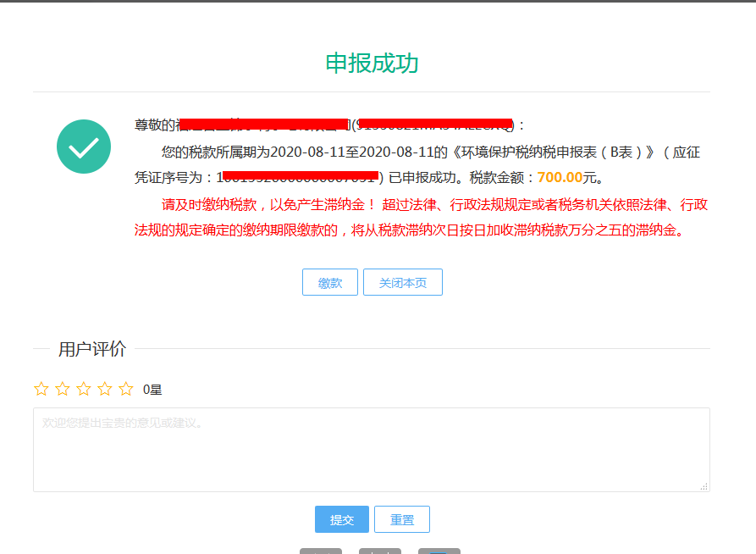Image resolution: width=756 pixels, height=554 pixels.
Task: Click the resize grip of feedback box
Action: (704, 486)
